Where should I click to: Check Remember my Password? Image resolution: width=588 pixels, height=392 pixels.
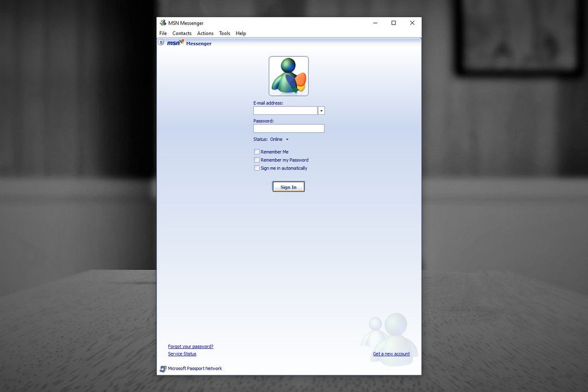click(257, 160)
